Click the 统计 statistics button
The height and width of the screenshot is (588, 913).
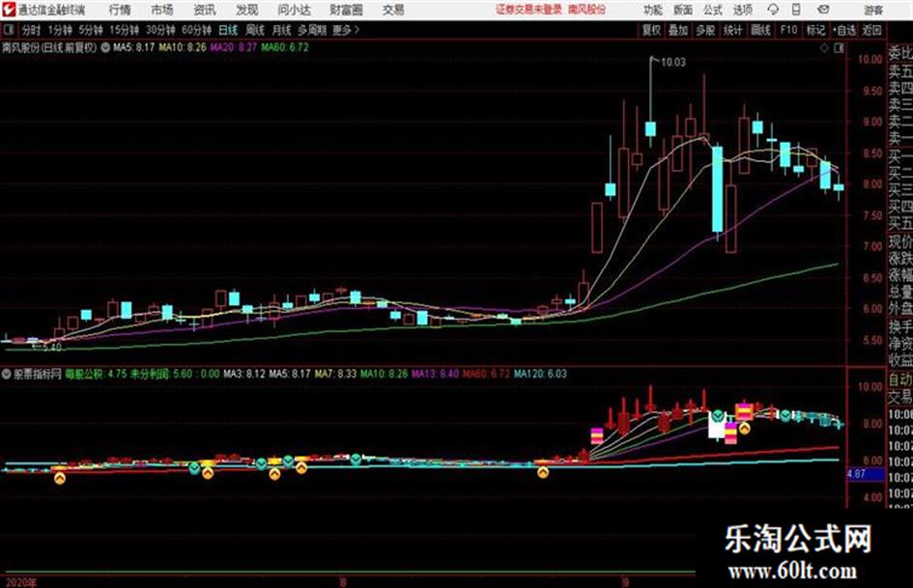732,29
